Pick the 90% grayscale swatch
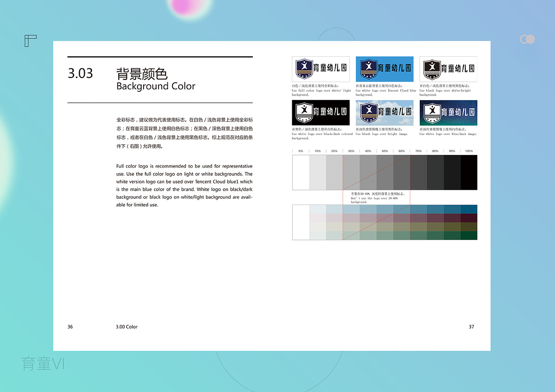 click(x=452, y=172)
